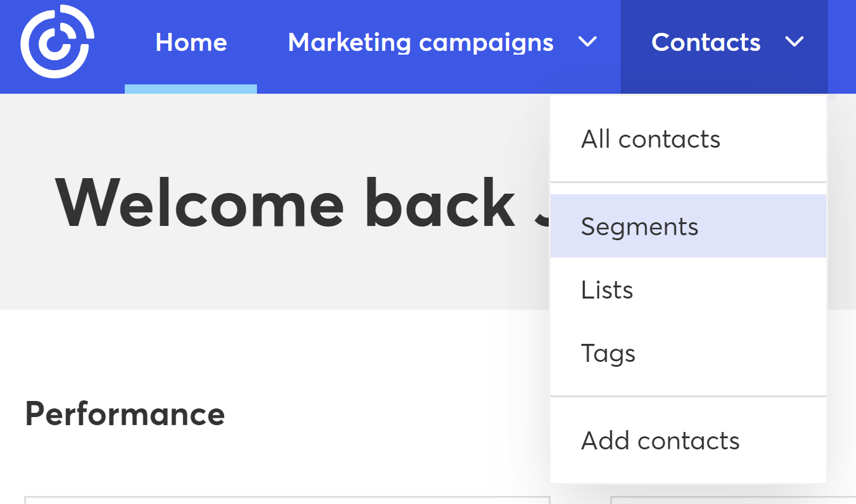Select All contacts from the dropdown

650,139
